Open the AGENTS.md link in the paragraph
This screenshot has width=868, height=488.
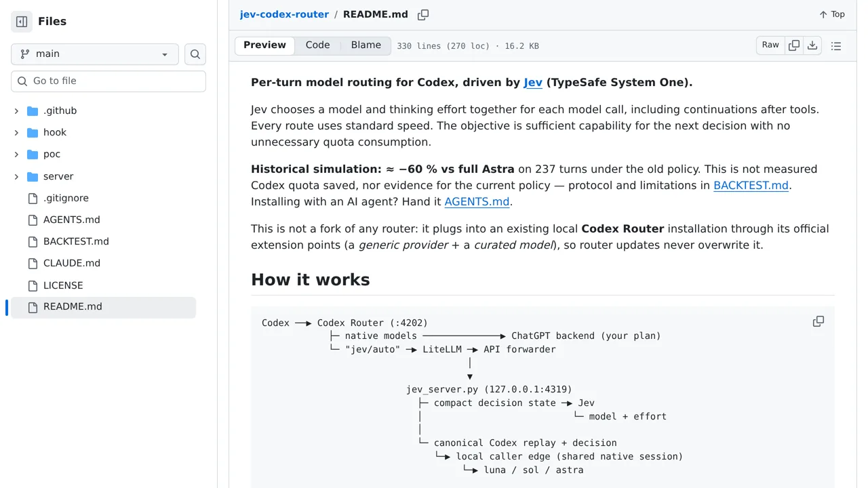pyautogui.click(x=477, y=202)
